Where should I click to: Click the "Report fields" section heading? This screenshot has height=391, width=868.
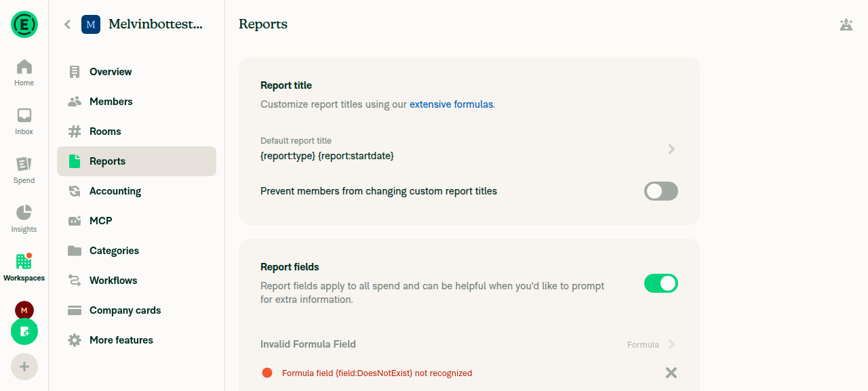click(x=290, y=267)
